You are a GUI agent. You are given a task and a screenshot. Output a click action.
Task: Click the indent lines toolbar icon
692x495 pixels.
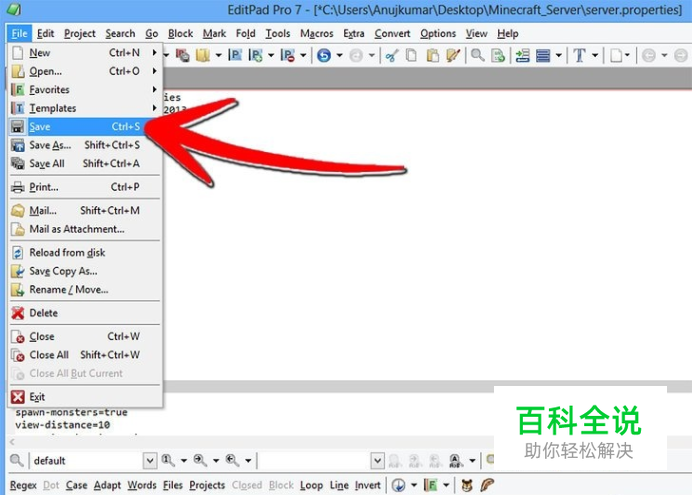coord(523,55)
